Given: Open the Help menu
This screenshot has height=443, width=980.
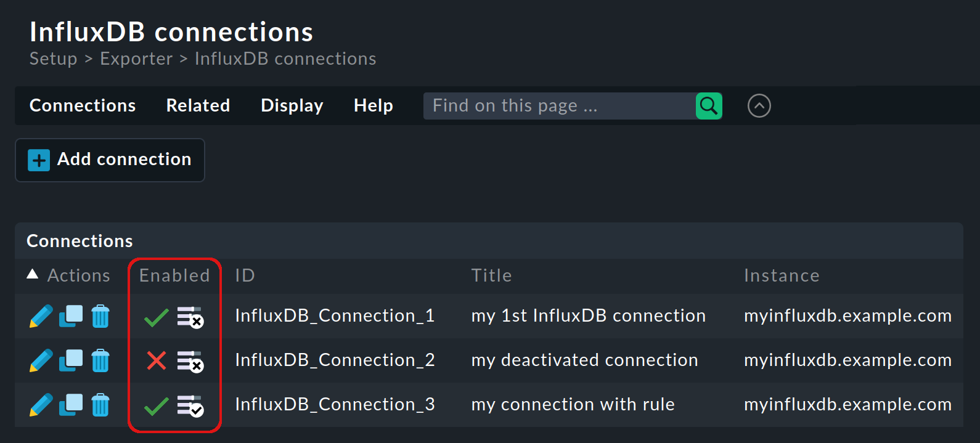Looking at the screenshot, I should (x=374, y=106).
